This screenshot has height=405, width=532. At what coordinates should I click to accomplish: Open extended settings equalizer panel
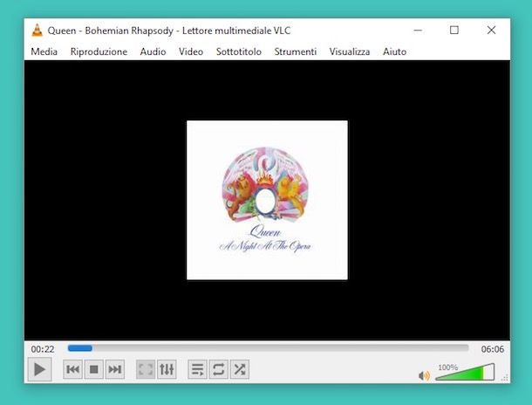pyautogui.click(x=167, y=369)
